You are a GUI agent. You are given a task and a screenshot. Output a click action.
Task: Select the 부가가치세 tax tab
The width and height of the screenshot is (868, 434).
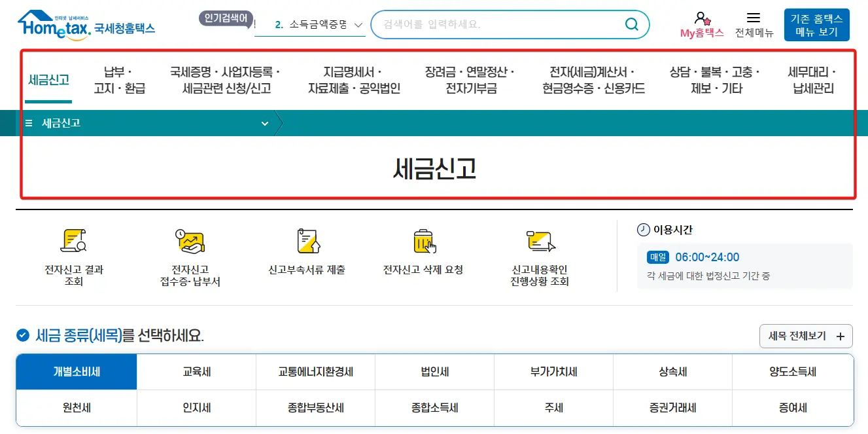[x=553, y=371]
